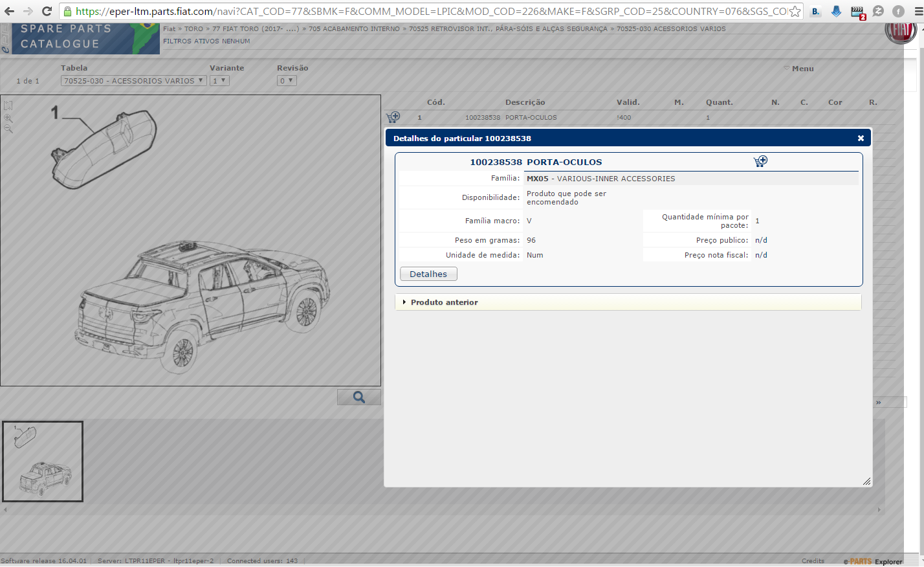Click the Preço nota fiscal n/d value
This screenshot has width=924, height=567.
pyautogui.click(x=761, y=255)
